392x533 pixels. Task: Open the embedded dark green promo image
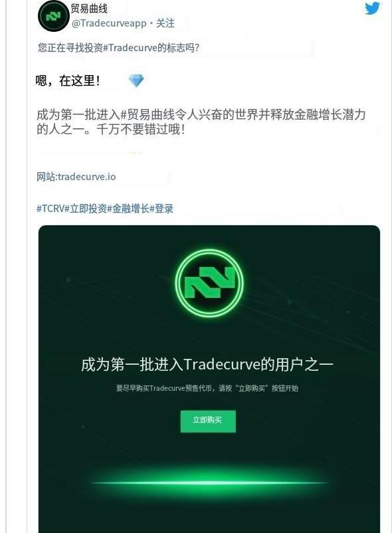point(209,379)
